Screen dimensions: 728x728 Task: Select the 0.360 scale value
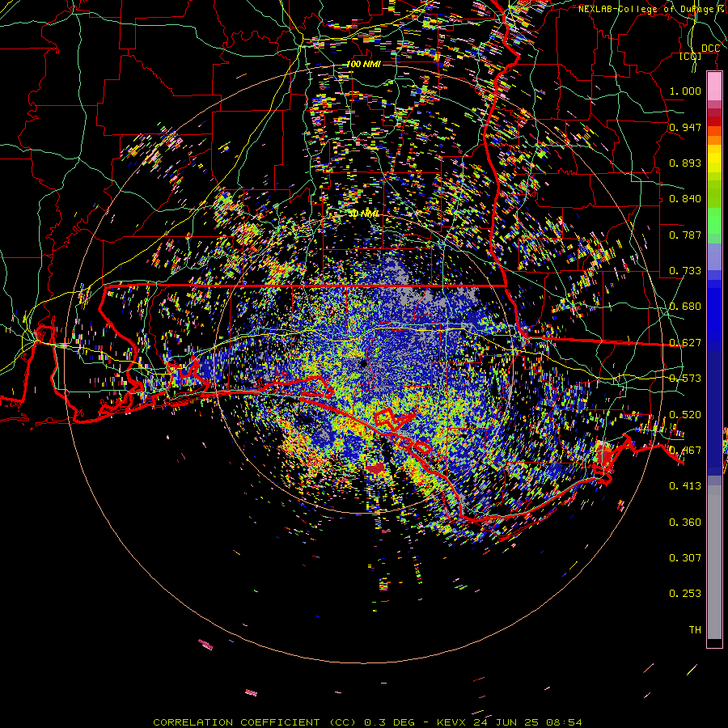pyautogui.click(x=685, y=522)
